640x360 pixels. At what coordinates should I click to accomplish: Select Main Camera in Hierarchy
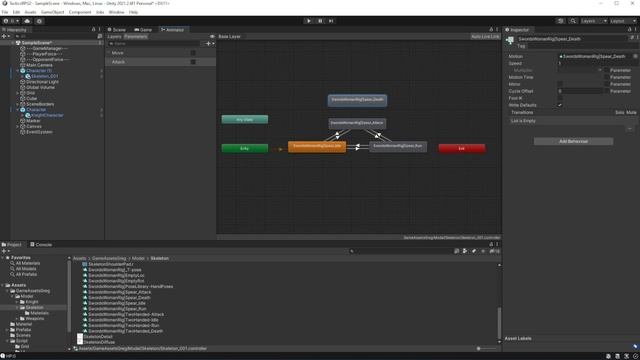39,65
